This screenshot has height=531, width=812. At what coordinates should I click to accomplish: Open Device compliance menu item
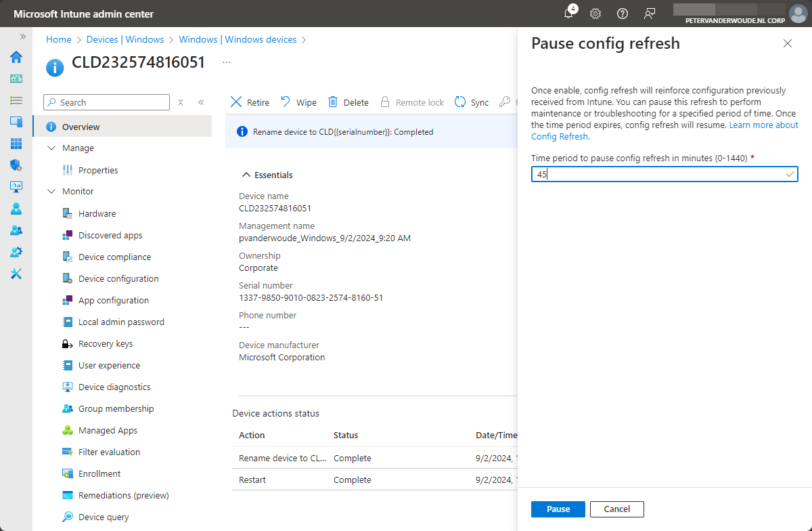[114, 257]
